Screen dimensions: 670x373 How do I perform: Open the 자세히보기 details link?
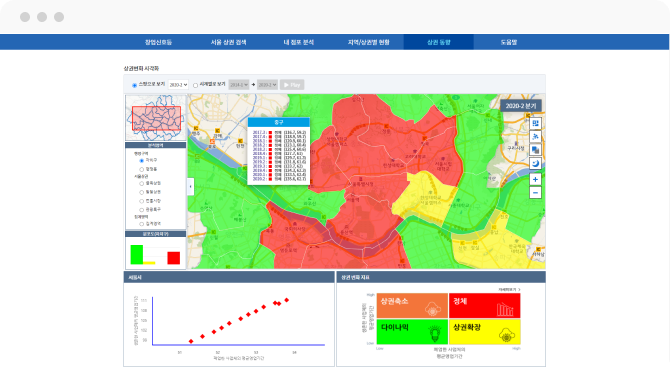pyautogui.click(x=509, y=290)
